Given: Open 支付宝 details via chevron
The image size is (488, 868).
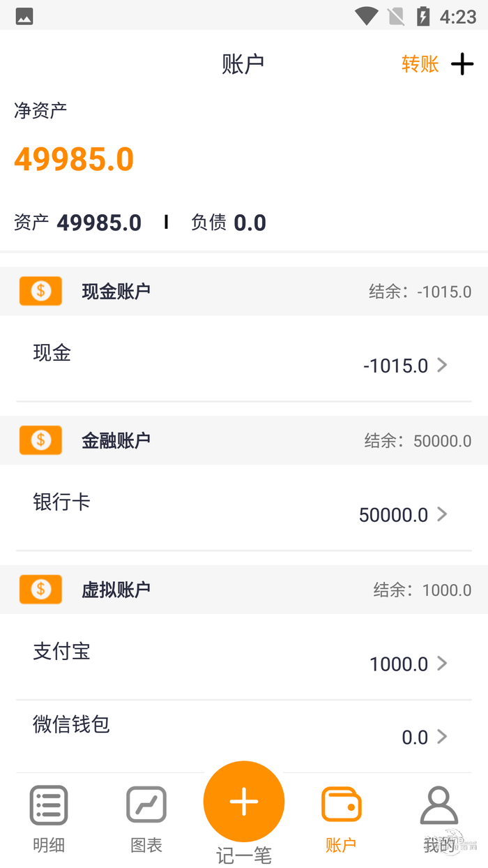Looking at the screenshot, I should click(442, 664).
